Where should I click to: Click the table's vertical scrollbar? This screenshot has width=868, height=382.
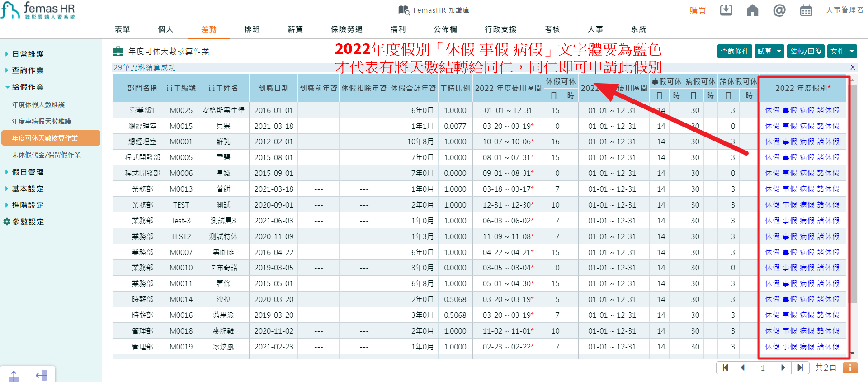click(853, 194)
